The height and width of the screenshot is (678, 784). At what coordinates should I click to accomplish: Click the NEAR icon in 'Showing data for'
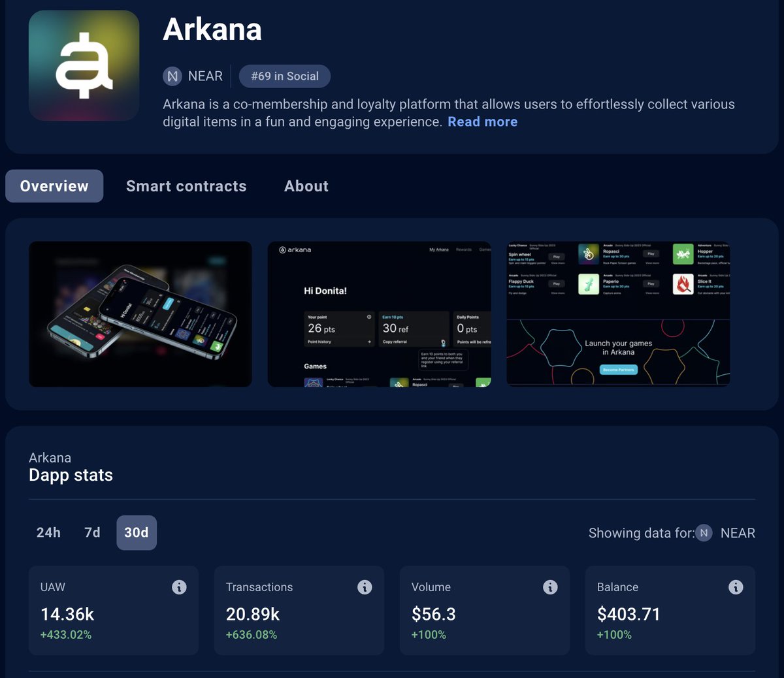point(703,533)
